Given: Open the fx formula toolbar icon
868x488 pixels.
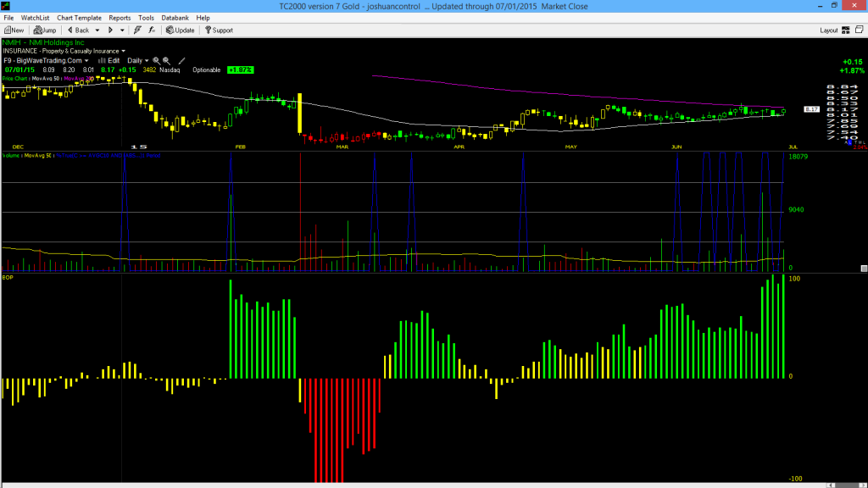Looking at the screenshot, I should coord(152,30).
